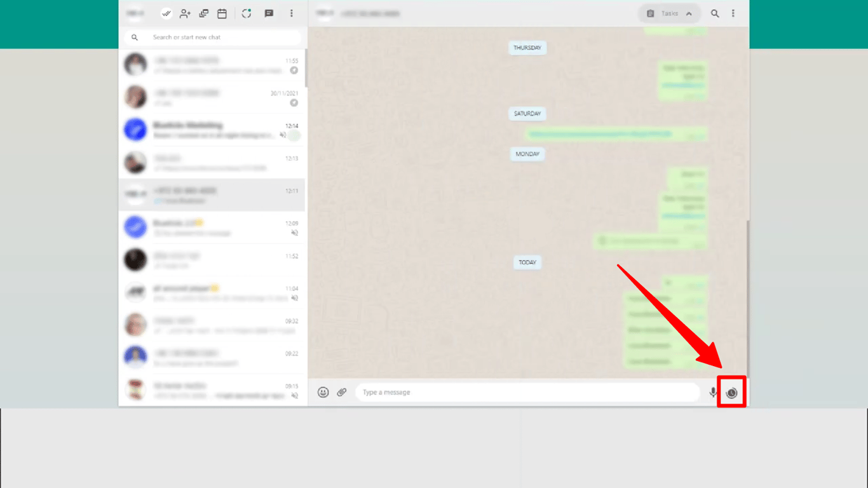
Task: Open the quick replies chat bubble icon
Action: pyautogui.click(x=269, y=13)
